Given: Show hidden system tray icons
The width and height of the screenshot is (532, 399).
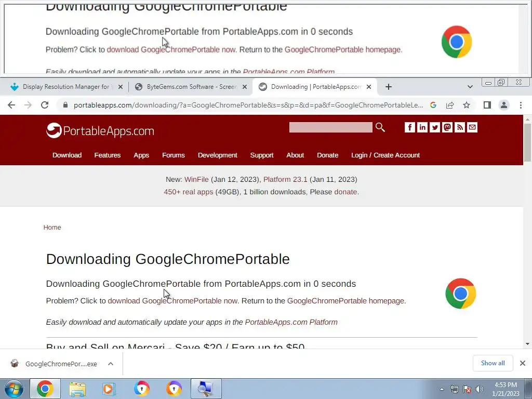Looking at the screenshot, I should coord(442,389).
